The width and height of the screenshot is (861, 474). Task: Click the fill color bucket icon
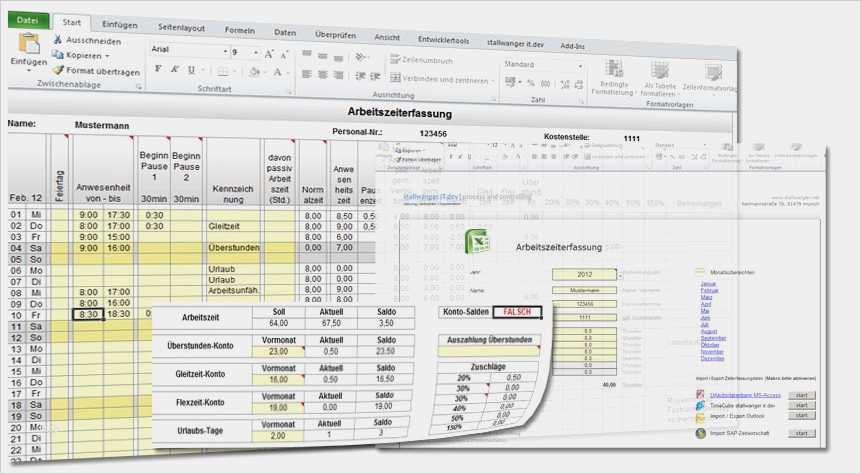pyautogui.click(x=254, y=72)
